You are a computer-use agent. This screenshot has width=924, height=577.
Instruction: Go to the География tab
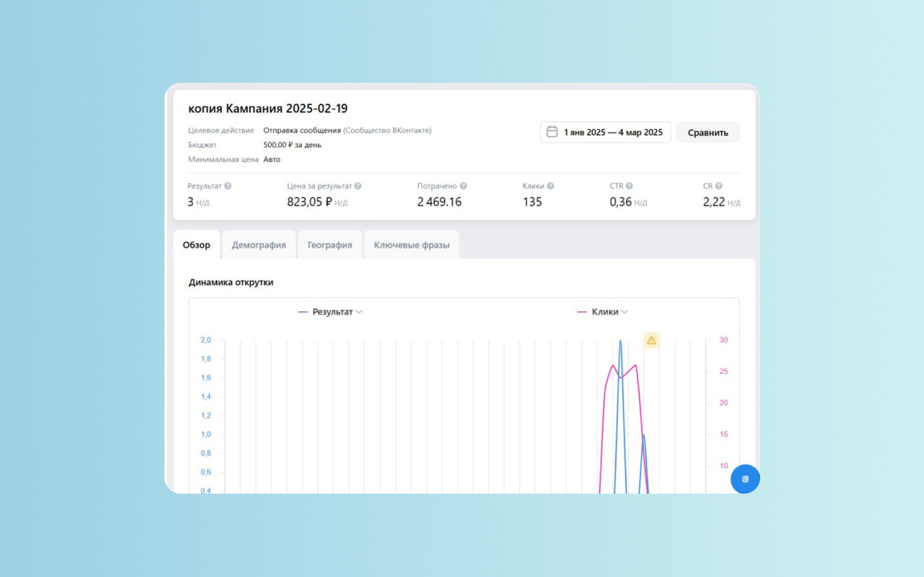coord(330,245)
